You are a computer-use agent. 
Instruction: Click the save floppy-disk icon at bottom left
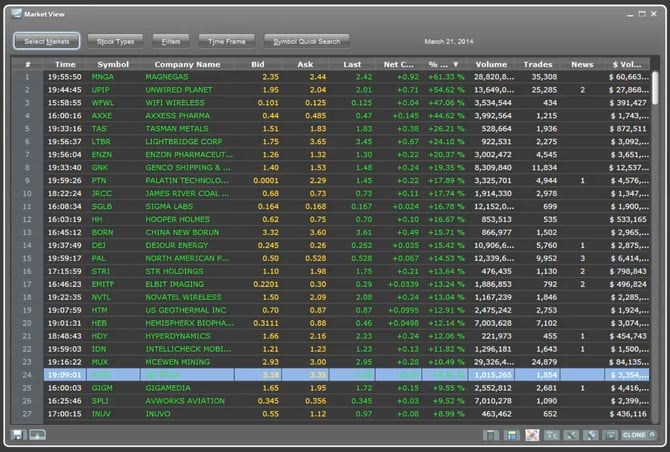(x=18, y=435)
